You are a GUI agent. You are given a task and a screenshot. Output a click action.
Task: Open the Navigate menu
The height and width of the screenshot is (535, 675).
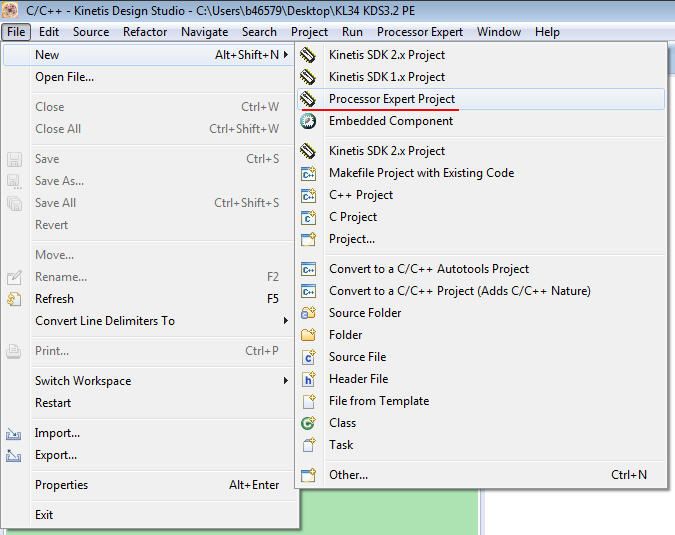coord(204,32)
